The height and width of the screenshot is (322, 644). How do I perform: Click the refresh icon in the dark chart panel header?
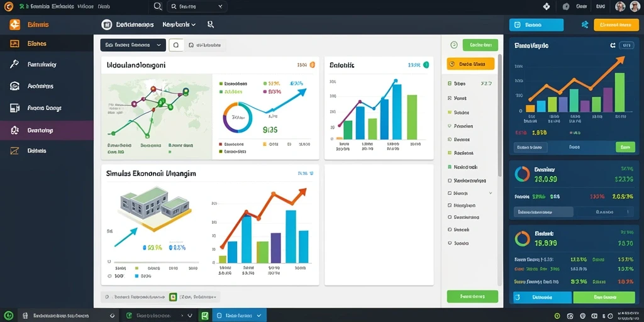(x=613, y=45)
